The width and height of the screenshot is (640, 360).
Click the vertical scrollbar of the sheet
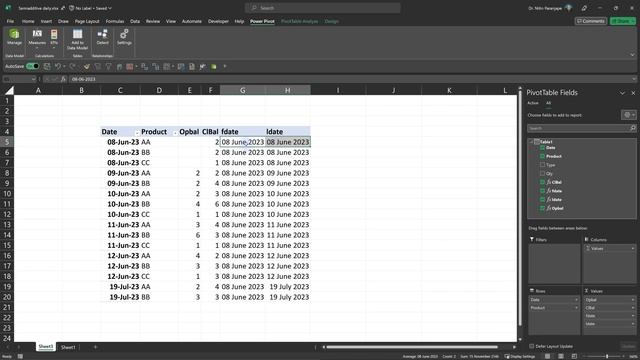pos(520,208)
